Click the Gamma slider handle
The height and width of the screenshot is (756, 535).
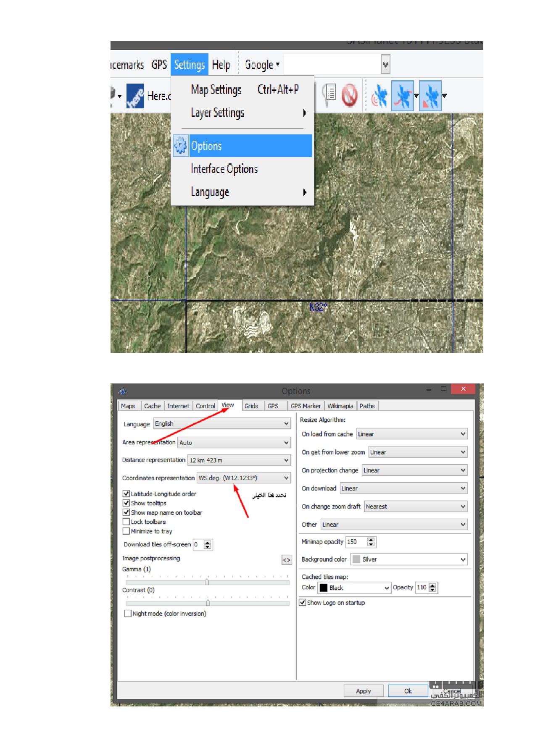click(207, 582)
